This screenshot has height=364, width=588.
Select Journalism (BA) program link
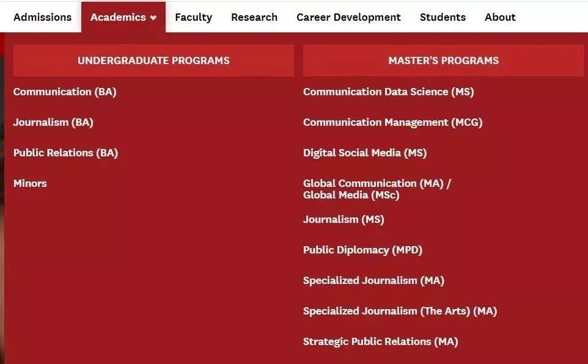(53, 122)
